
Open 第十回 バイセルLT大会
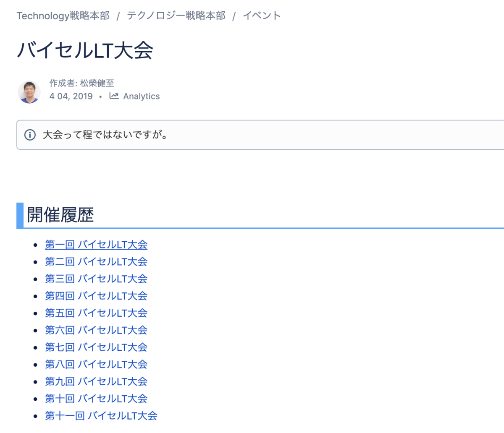pos(96,399)
